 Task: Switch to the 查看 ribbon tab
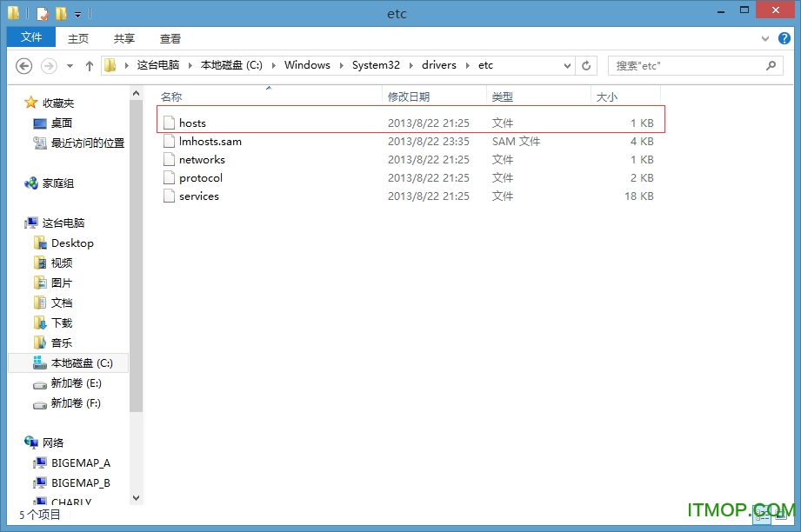pos(170,38)
